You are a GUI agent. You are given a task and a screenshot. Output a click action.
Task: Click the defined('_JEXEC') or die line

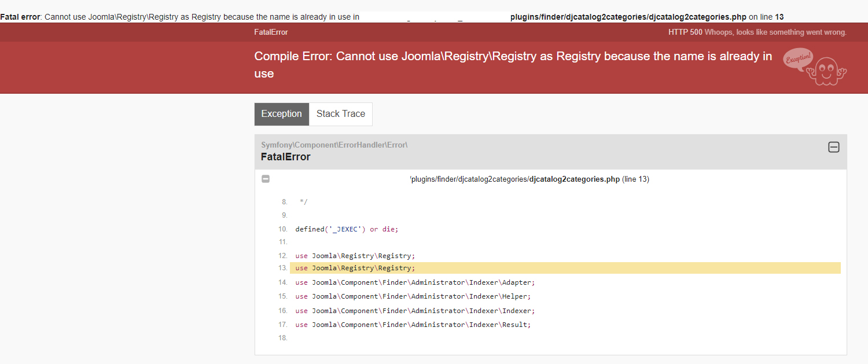(347, 229)
